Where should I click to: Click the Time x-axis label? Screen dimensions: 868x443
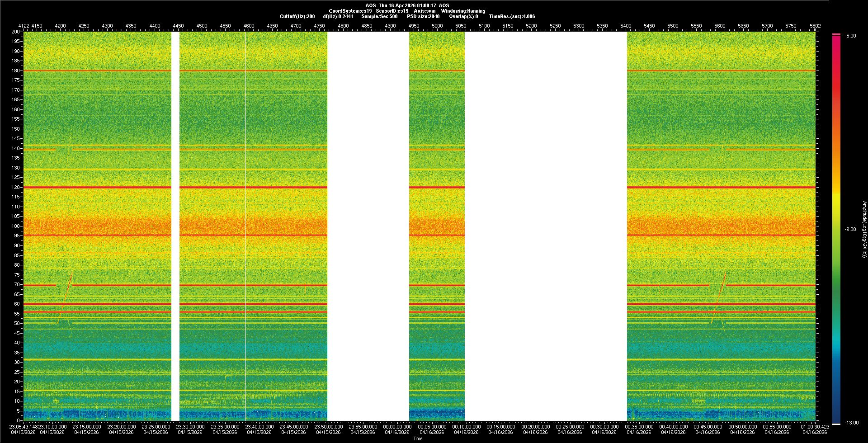coord(418,438)
